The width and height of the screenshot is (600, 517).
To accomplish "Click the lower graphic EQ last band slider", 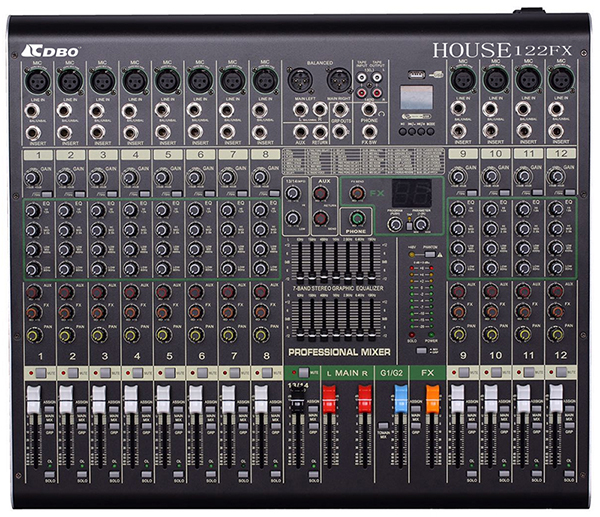I will pos(372,336).
